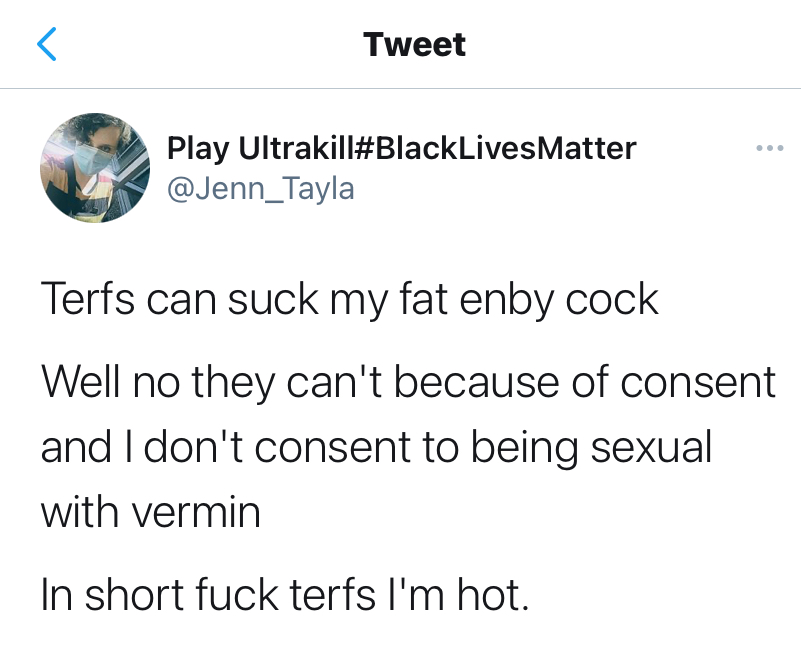
Task: Select the last line starting "In short"
Action: click(x=283, y=596)
